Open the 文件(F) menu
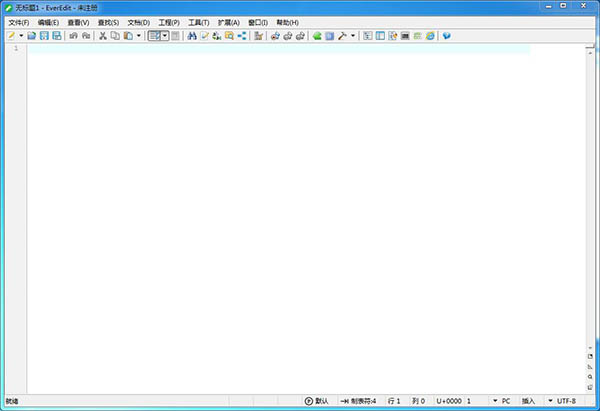Image resolution: width=600 pixels, height=411 pixels. pyautogui.click(x=18, y=22)
